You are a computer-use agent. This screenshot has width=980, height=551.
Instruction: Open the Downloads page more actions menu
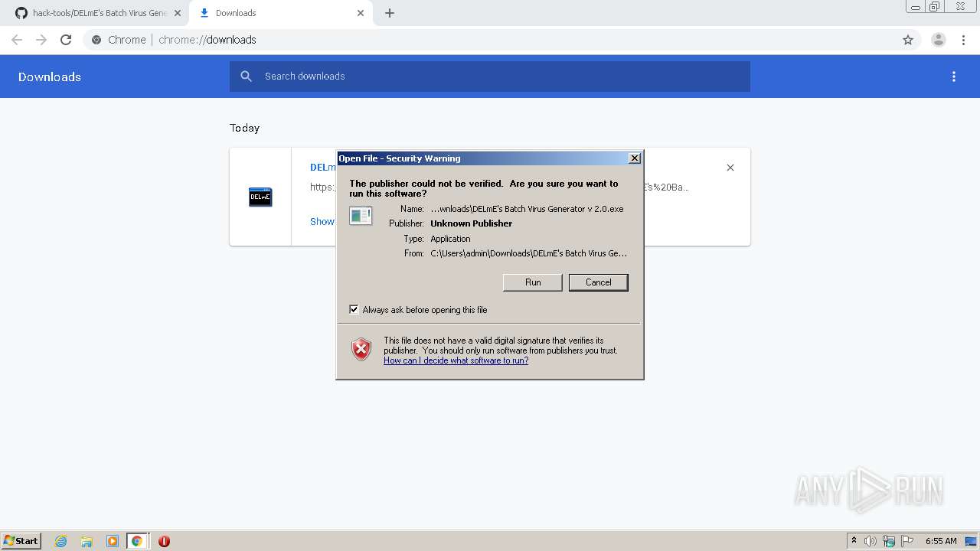coord(954,77)
